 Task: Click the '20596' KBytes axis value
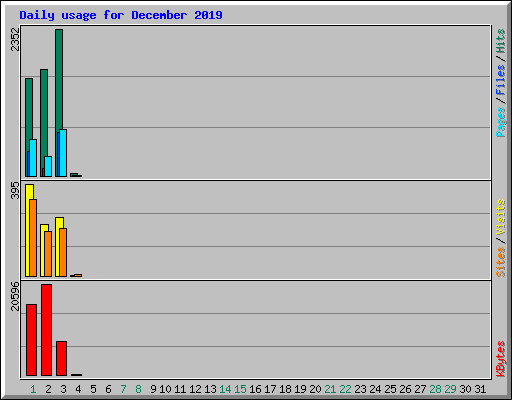(x=15, y=296)
